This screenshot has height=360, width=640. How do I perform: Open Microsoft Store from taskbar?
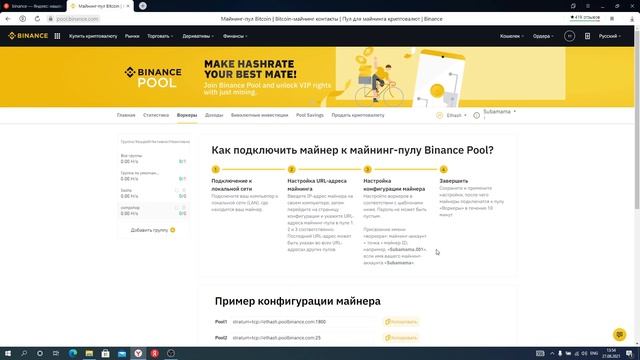(105, 353)
